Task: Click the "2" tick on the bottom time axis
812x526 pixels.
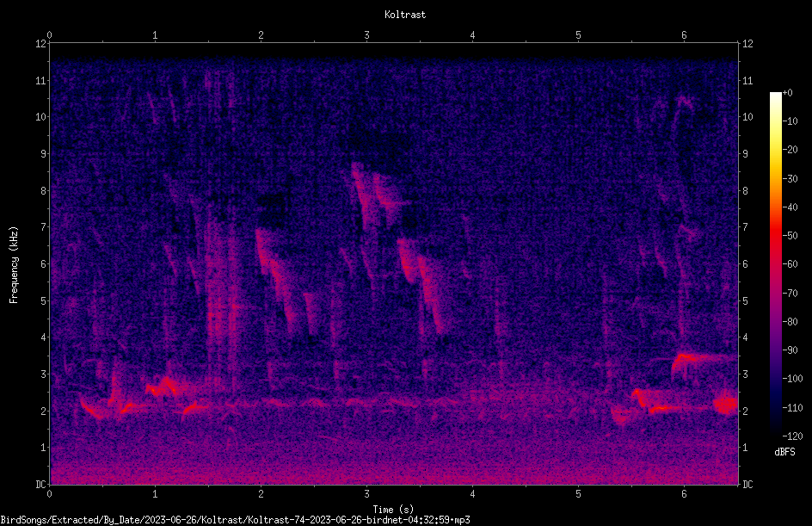Action: (x=261, y=494)
